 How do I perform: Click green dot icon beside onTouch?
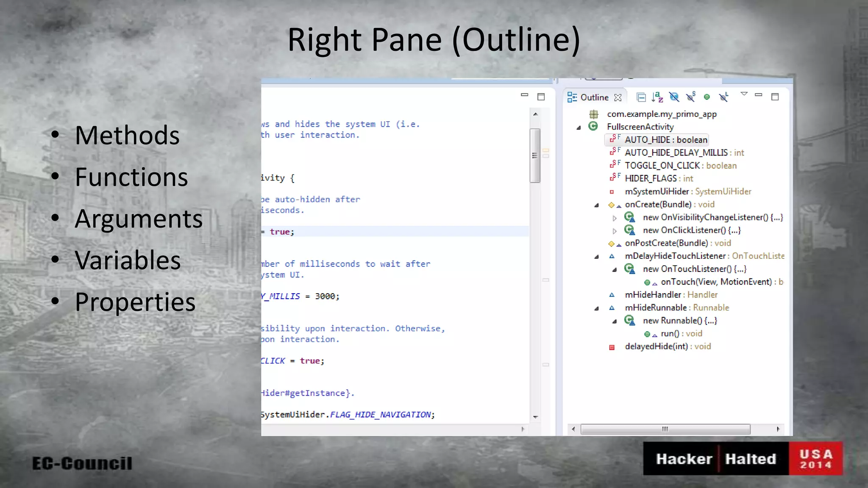pos(647,283)
